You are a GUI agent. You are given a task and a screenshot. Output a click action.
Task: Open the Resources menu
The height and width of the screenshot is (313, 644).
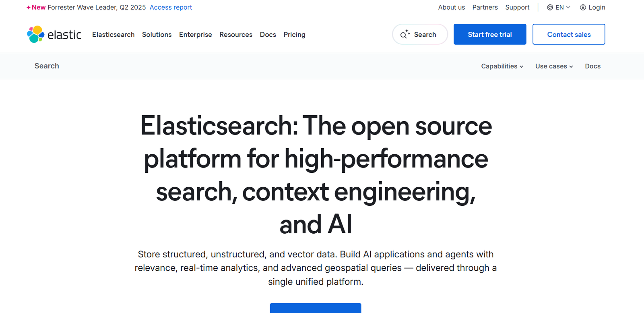(236, 35)
